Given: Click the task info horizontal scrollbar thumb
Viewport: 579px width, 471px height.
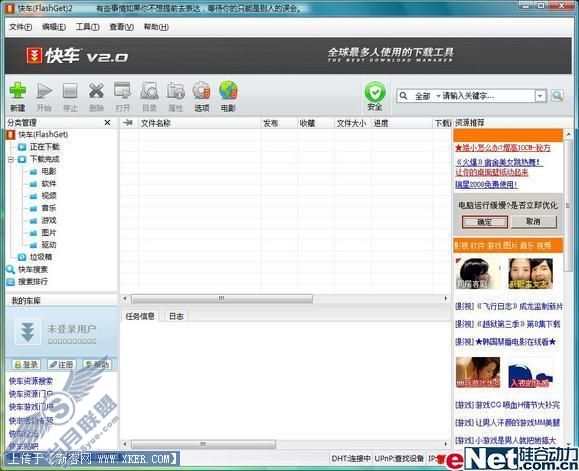Looking at the screenshot, I should click(x=203, y=444).
